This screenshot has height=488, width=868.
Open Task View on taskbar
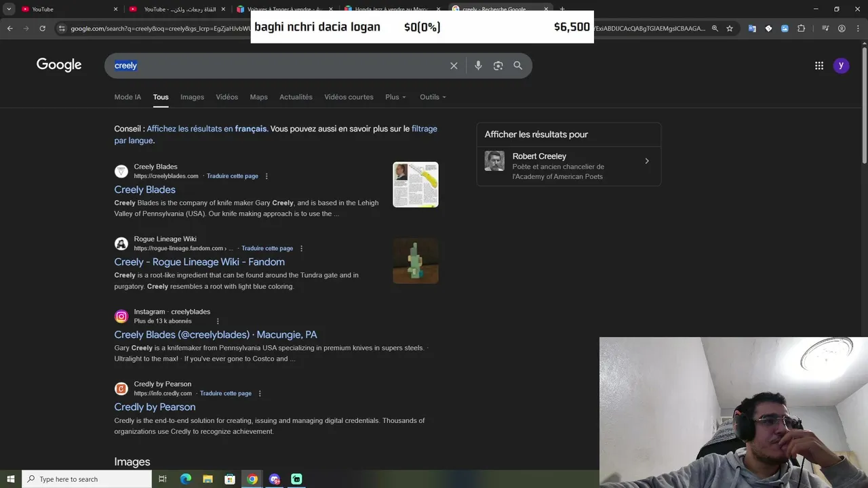(x=163, y=479)
